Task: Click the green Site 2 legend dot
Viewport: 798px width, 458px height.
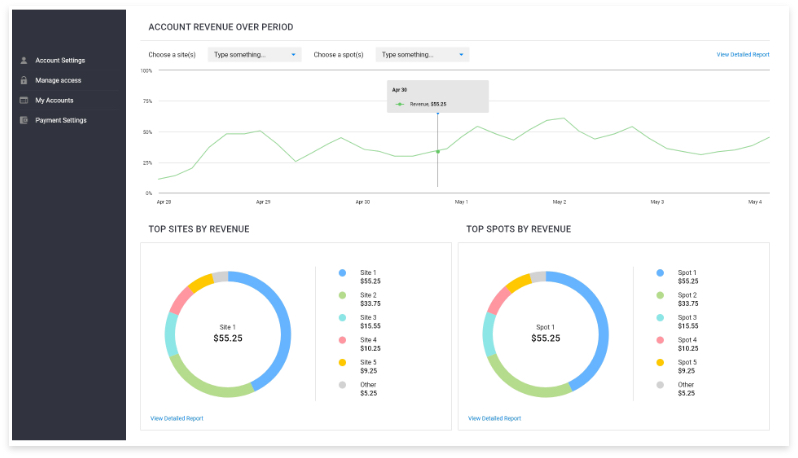Action: tap(342, 295)
